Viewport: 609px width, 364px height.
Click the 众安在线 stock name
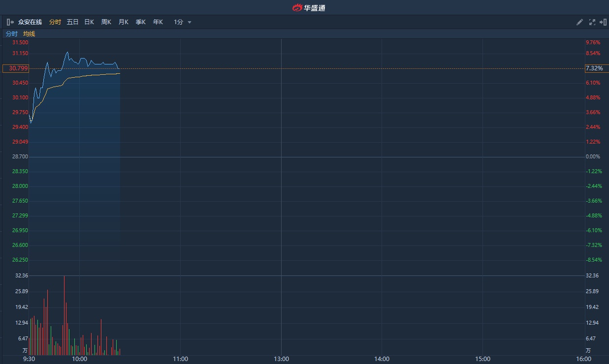[30, 22]
